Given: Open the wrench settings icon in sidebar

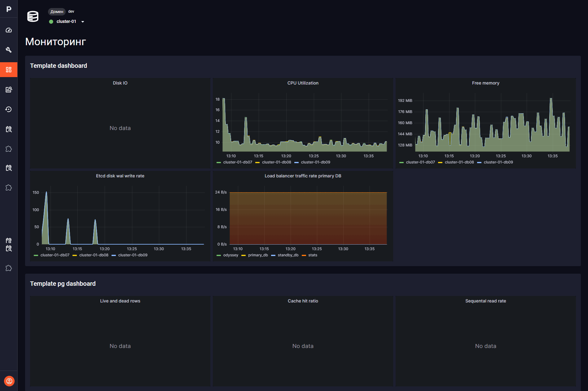Looking at the screenshot, I should click(9, 50).
